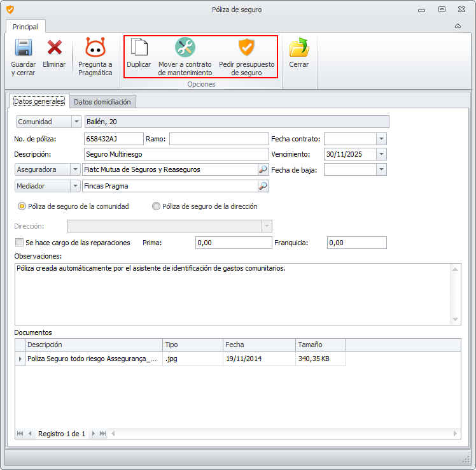Click the Guardar y cerrar save icon
Viewport: 476px width, 470px height.
click(x=24, y=48)
